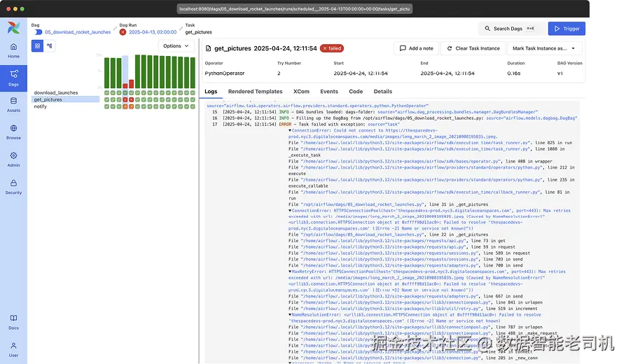Viewport: 626px width, 364px height.
Task: Collapse the NameResolutionError traceback section
Action: tap(290, 314)
